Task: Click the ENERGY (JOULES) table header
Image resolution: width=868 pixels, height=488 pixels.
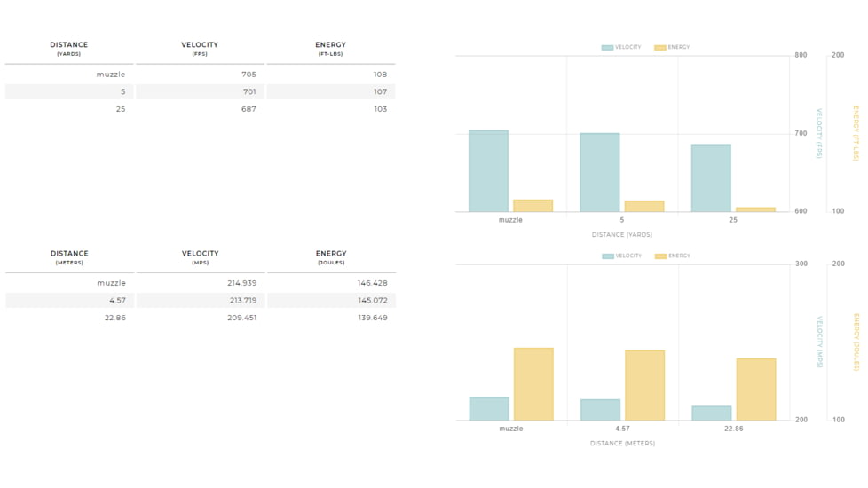Action: coord(331,257)
